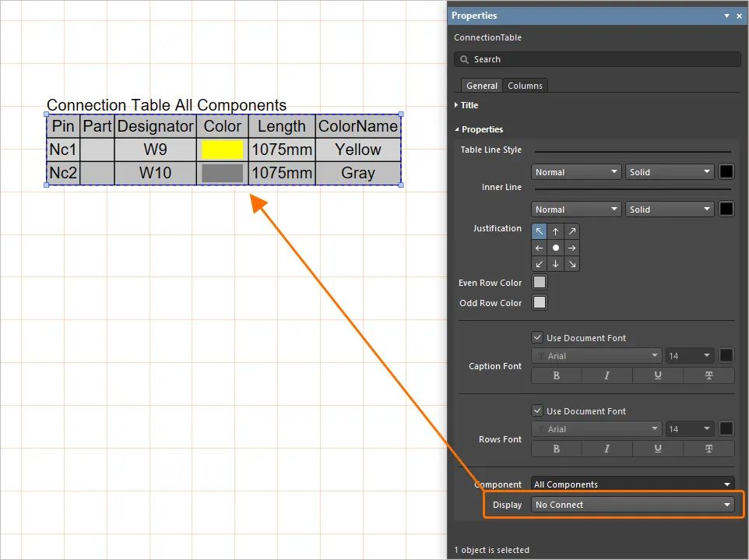Open Table Line Style Solid dropdown
The height and width of the screenshot is (560, 749).
tap(670, 172)
